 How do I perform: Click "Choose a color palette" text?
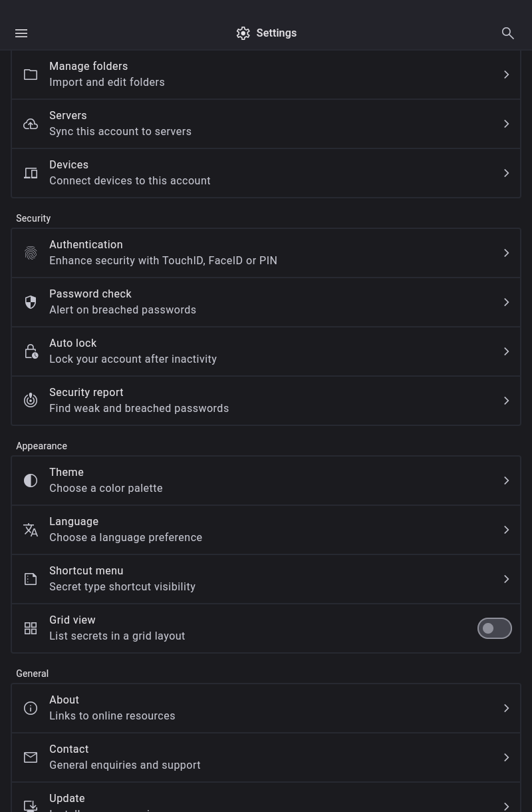pyautogui.click(x=106, y=489)
